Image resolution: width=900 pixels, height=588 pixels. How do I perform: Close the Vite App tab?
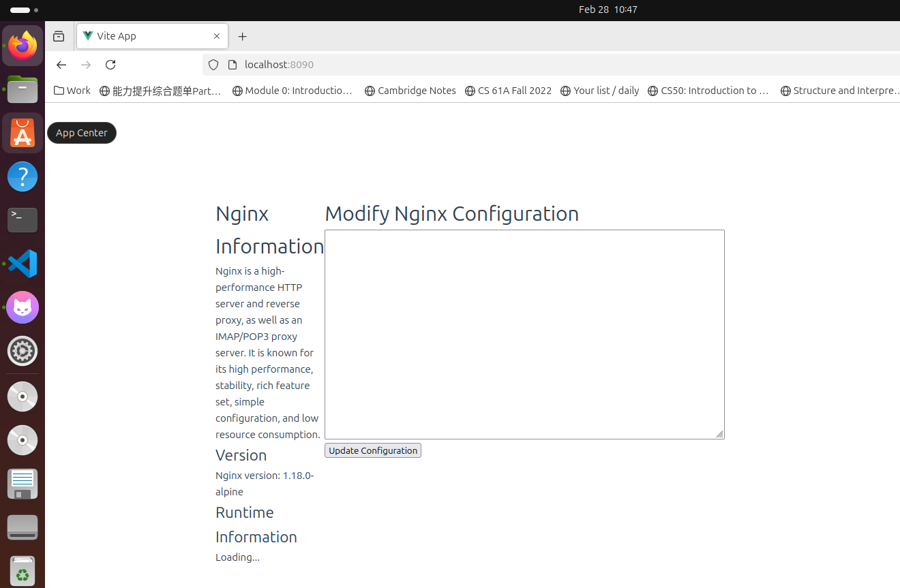point(217,36)
